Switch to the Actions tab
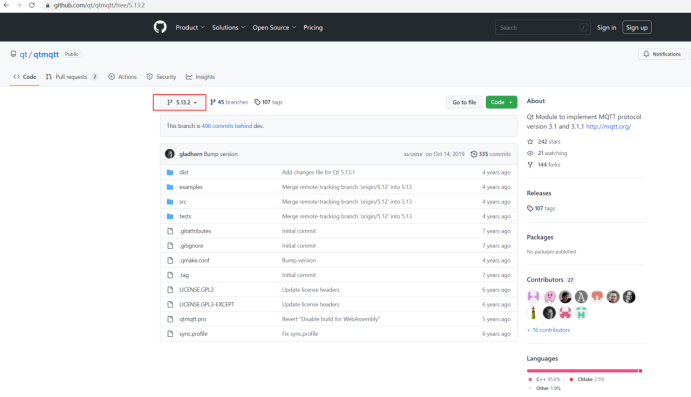The image size is (691, 397). point(123,77)
